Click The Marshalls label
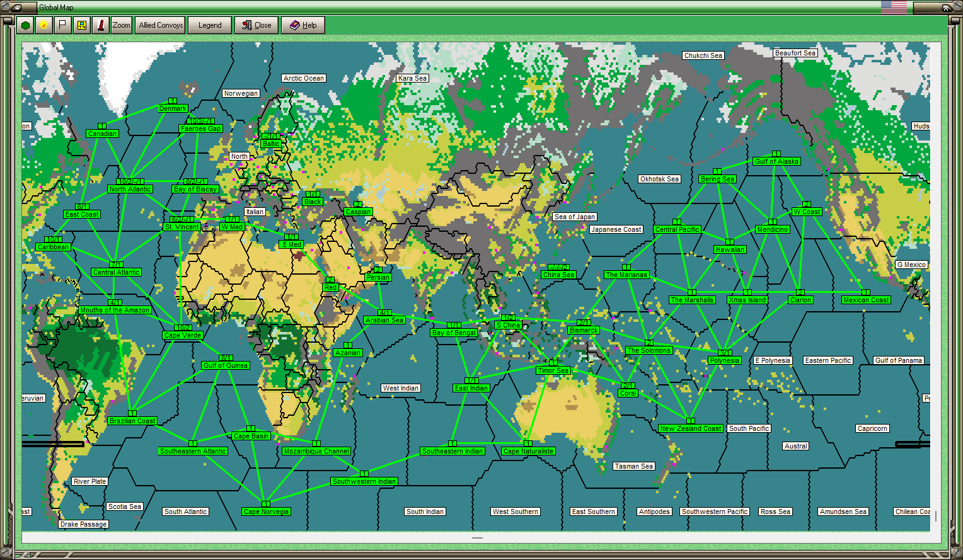The width and height of the screenshot is (963, 560). (692, 300)
